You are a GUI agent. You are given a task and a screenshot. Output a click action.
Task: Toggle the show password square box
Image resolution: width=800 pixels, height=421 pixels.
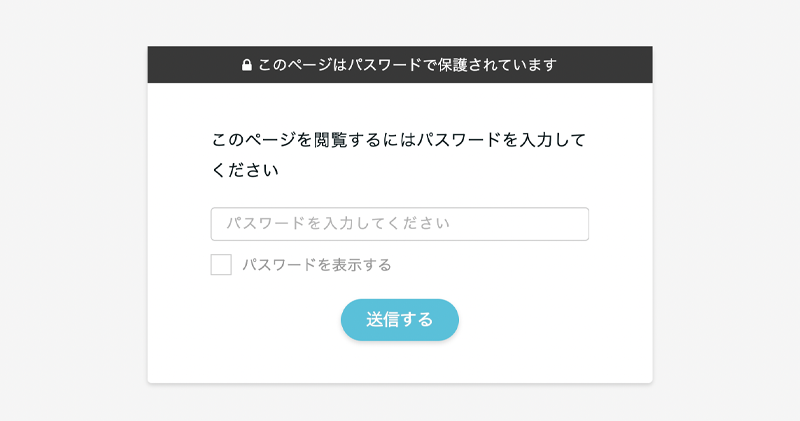221,265
